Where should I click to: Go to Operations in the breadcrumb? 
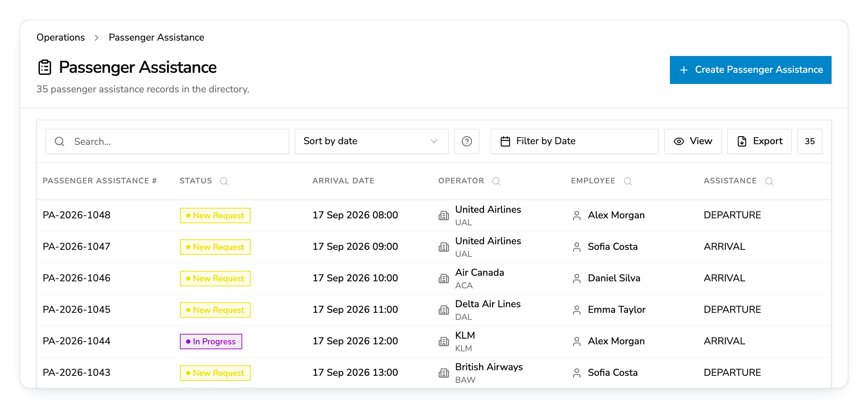point(61,37)
